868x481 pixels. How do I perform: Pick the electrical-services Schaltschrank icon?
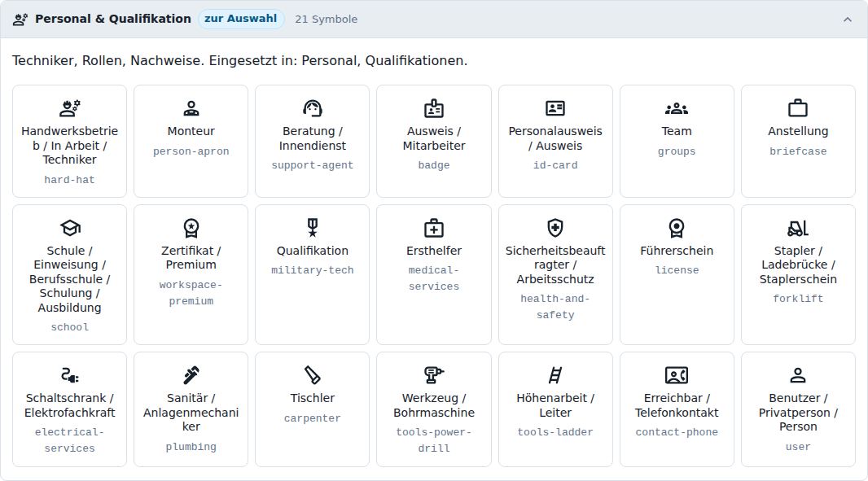point(70,375)
